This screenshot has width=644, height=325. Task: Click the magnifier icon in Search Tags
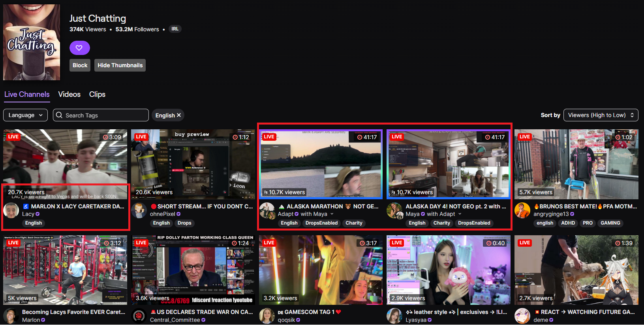click(59, 115)
